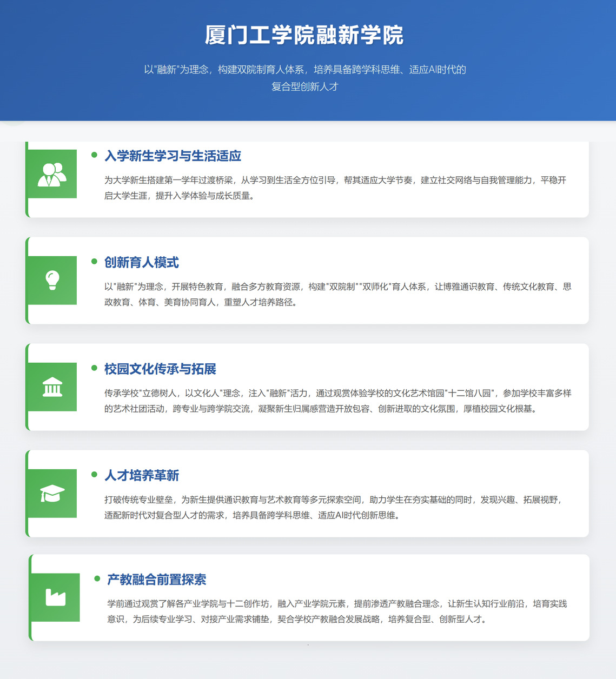Click the paragraph about 双院制 and 双师化

tap(337, 294)
